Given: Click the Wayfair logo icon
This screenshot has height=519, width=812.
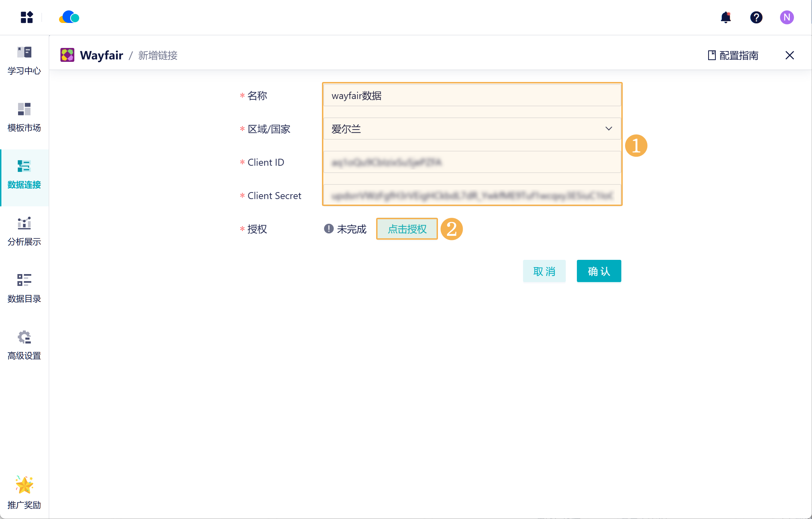Looking at the screenshot, I should click(67, 55).
